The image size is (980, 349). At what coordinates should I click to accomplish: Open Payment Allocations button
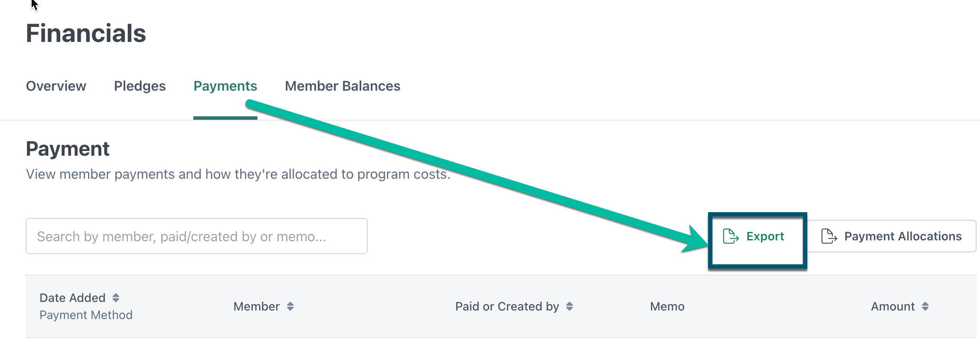[x=902, y=236]
